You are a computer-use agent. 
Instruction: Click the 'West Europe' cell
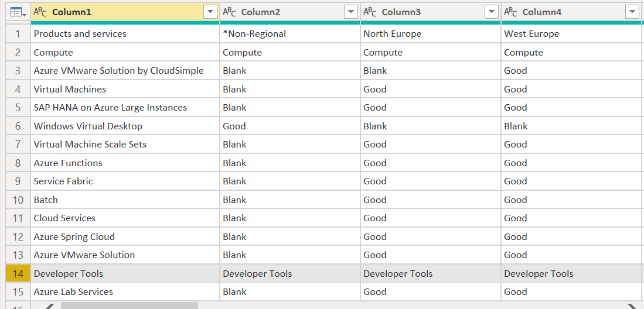(x=571, y=33)
